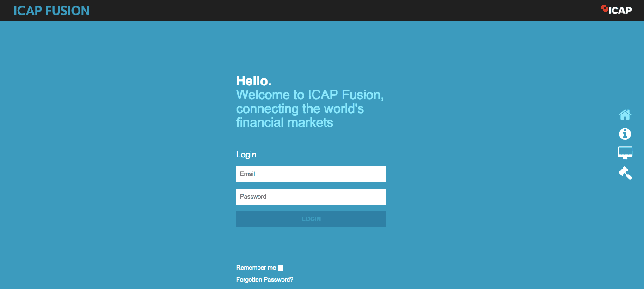Click the empty blue area left of the form
644x289 pixels.
116,162
